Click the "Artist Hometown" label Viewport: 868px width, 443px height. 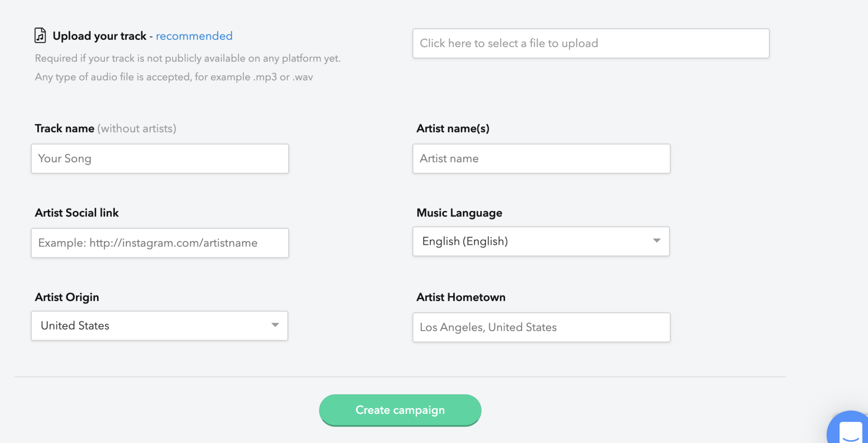click(461, 297)
